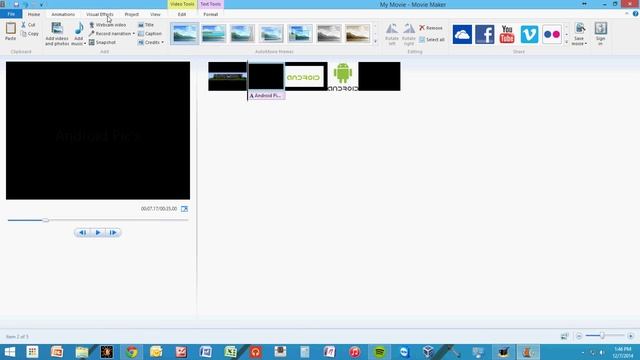Apply the first AutoMovie theme thumbnail
Image resolution: width=640 pixels, height=360 pixels.
point(184,33)
